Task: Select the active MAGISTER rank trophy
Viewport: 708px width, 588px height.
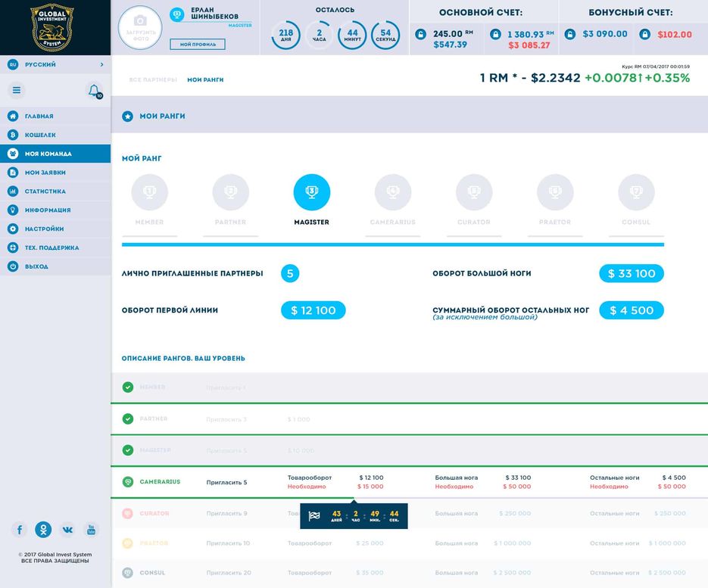Action: pyautogui.click(x=311, y=192)
